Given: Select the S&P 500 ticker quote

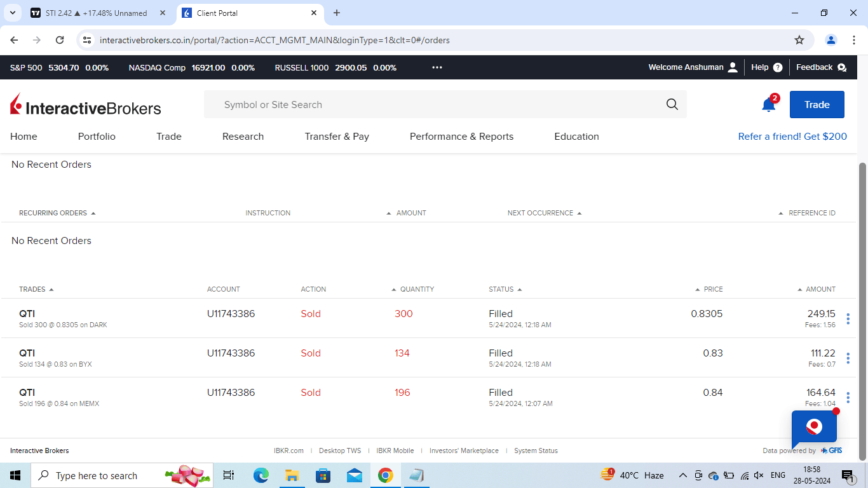Looking at the screenshot, I should pyautogui.click(x=59, y=67).
